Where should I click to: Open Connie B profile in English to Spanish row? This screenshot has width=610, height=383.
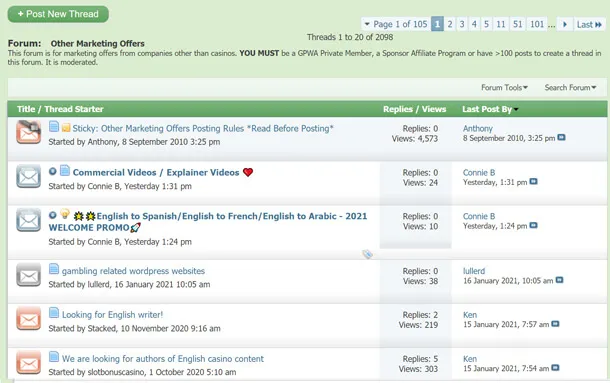(x=479, y=216)
